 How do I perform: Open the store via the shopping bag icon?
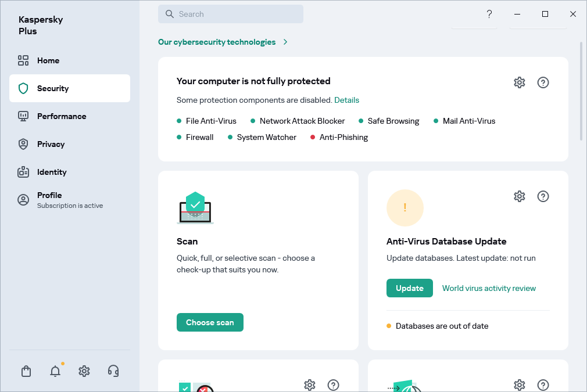click(x=26, y=371)
